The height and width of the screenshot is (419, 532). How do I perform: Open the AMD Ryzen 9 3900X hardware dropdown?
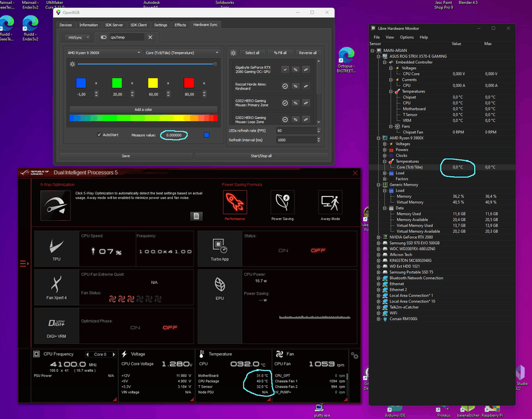click(x=104, y=53)
